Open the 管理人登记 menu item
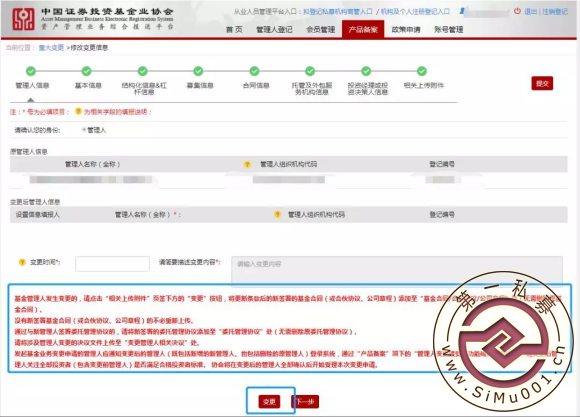Image resolution: width=580 pixels, height=417 pixels. (x=274, y=30)
